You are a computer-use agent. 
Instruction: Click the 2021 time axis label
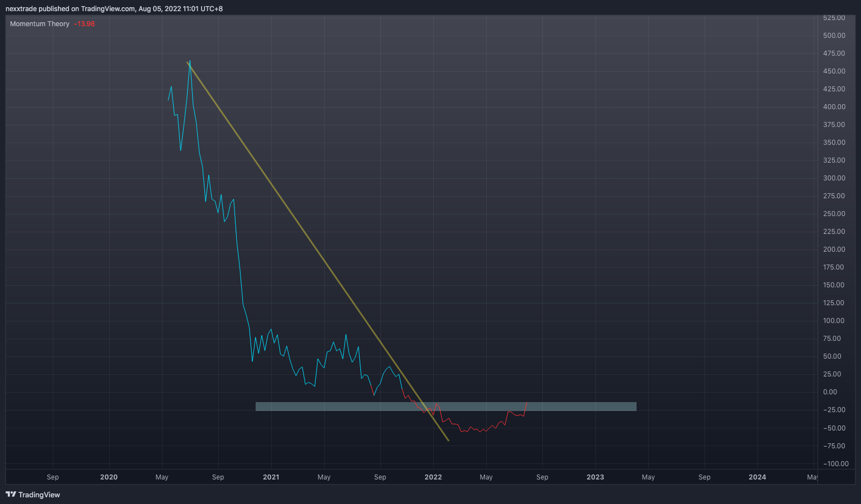tap(271, 477)
